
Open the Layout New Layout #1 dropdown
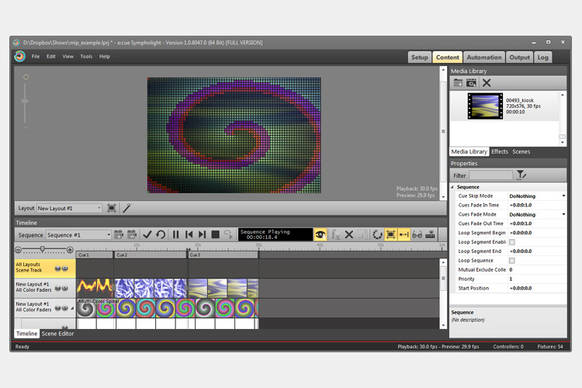coord(69,208)
